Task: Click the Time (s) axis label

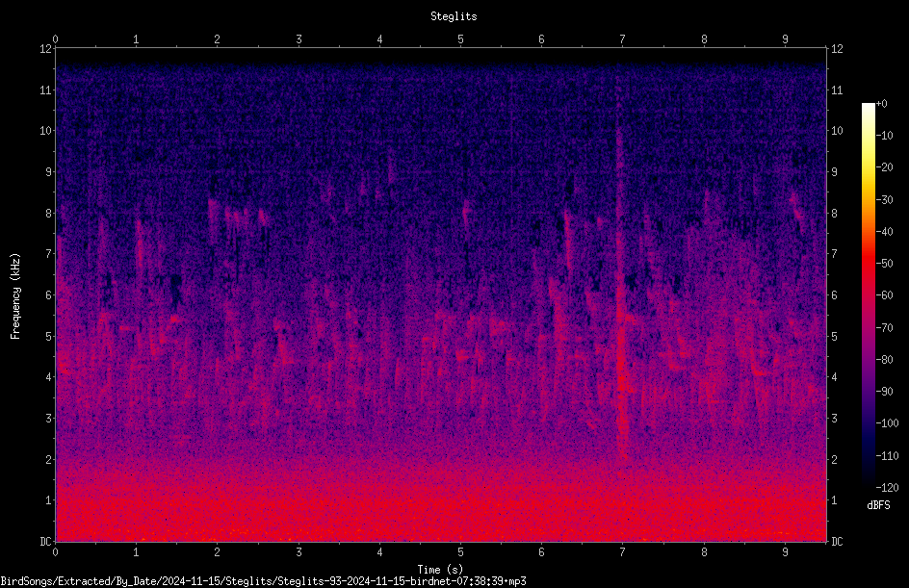Action: (440, 570)
